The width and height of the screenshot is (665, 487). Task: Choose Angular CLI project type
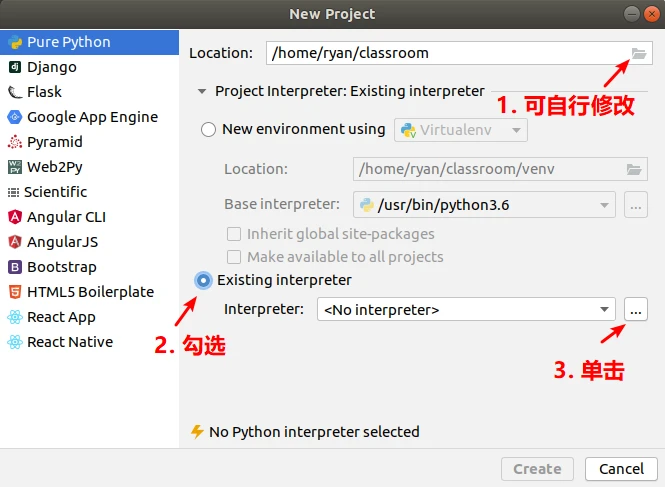[x=89, y=217]
